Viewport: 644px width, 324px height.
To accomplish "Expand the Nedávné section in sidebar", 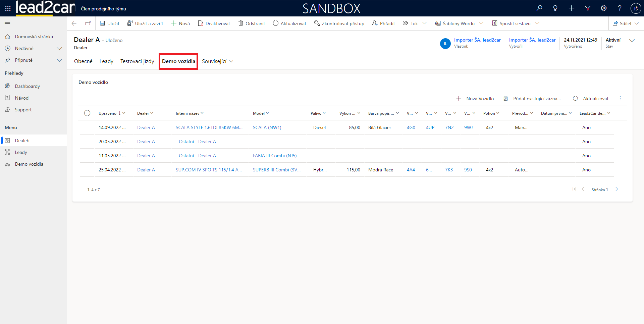I will [59, 48].
